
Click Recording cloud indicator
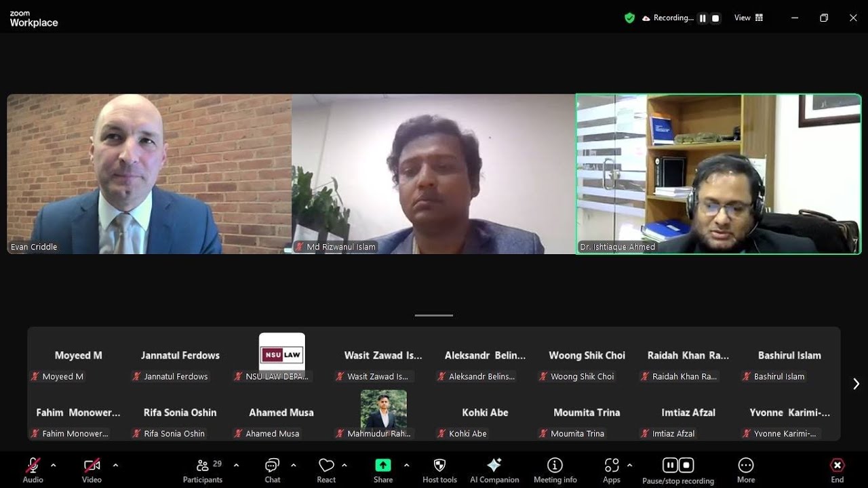coord(668,18)
